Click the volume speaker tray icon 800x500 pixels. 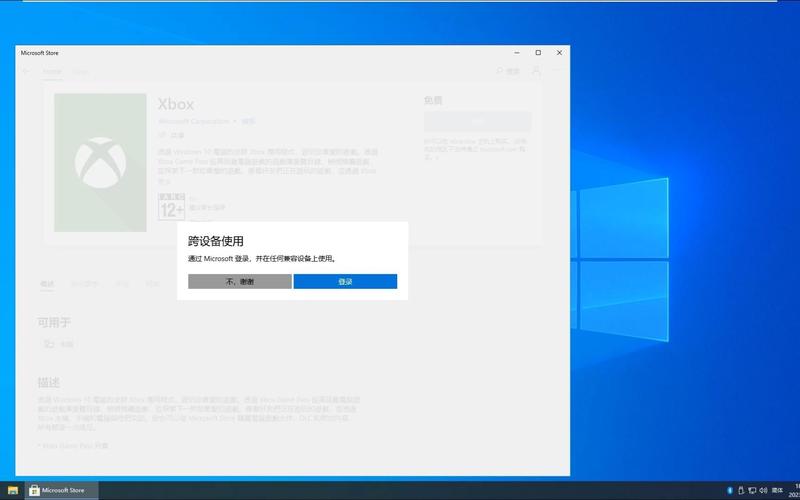click(x=763, y=490)
